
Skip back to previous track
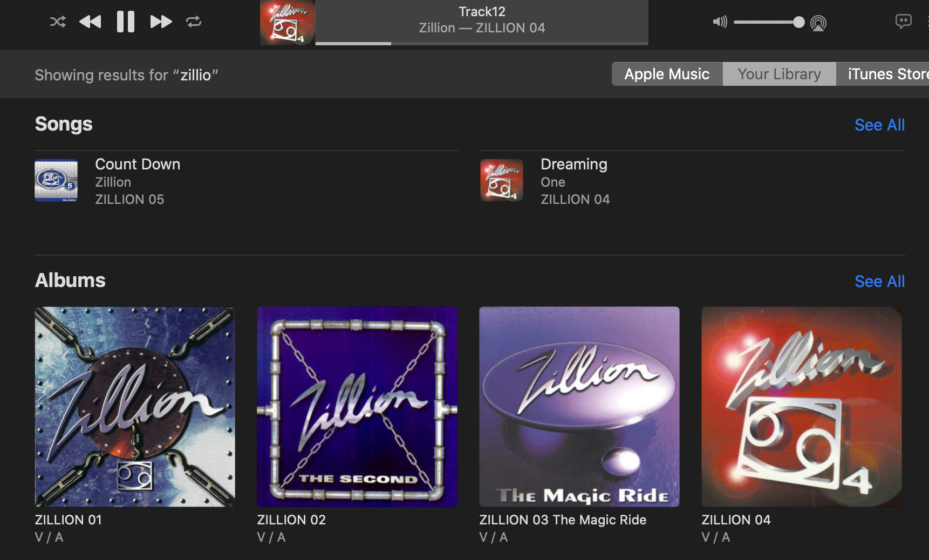[90, 22]
